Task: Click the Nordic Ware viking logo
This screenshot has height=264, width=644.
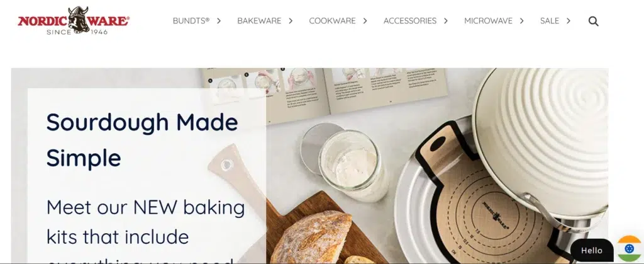Action: pos(74,20)
